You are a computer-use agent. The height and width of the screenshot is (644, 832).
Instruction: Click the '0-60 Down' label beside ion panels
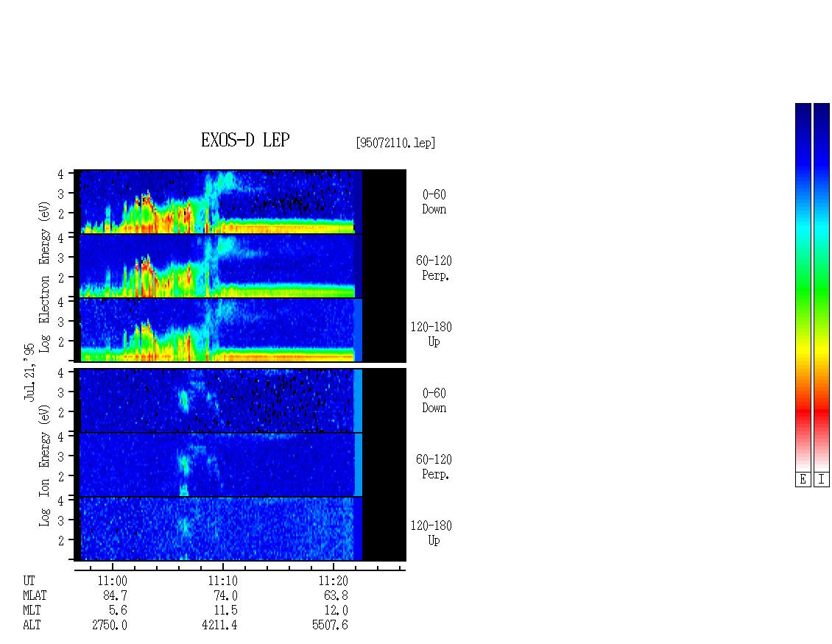point(434,400)
